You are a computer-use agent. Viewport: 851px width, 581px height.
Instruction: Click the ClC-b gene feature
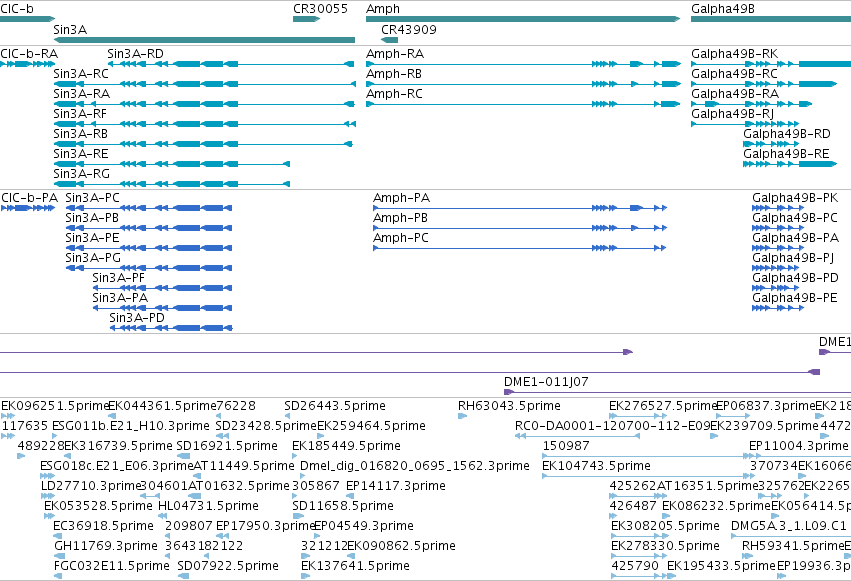[27, 19]
